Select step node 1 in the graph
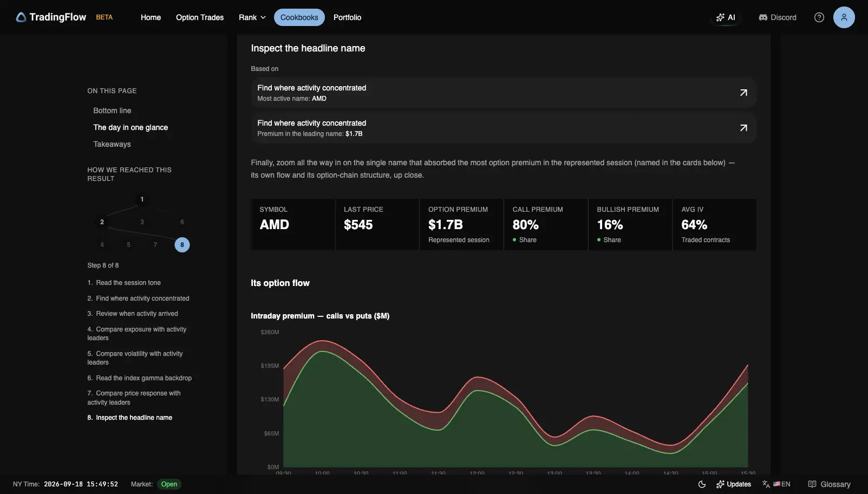 [x=142, y=199]
